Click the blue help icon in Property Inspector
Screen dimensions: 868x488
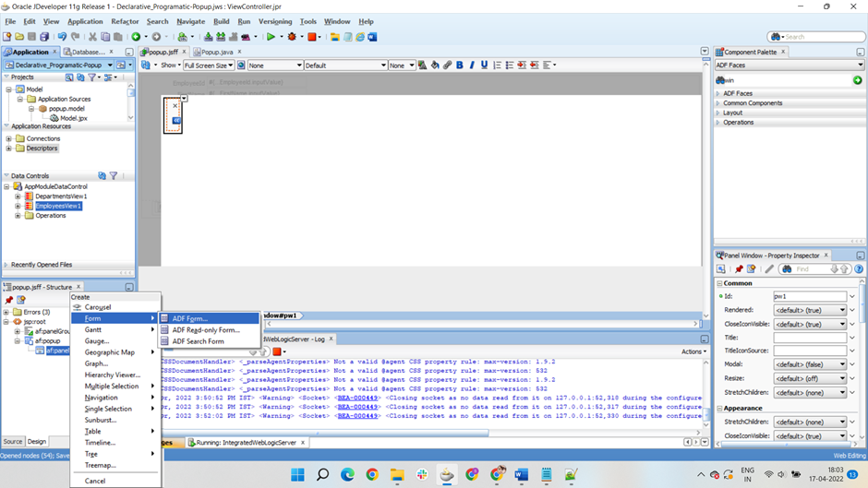coord(859,268)
